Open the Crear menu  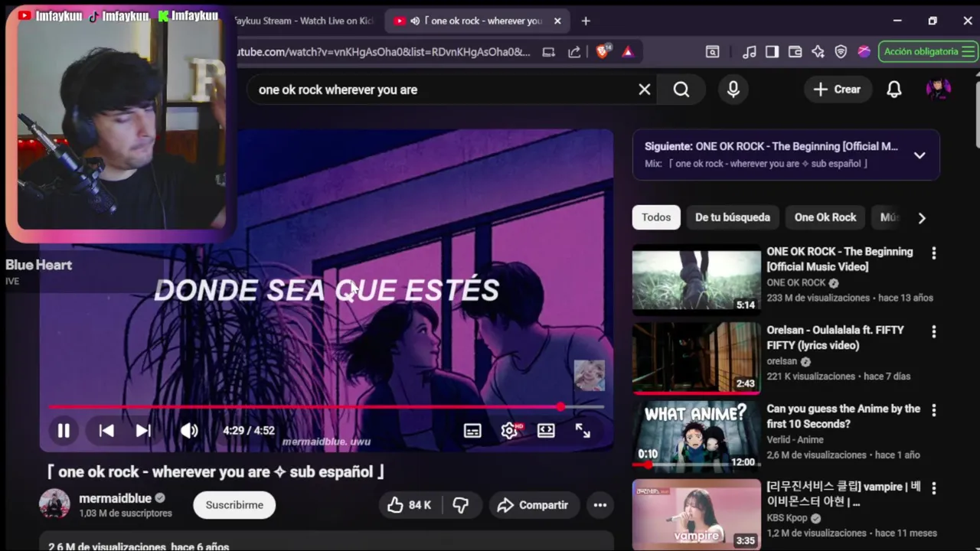coord(838,90)
